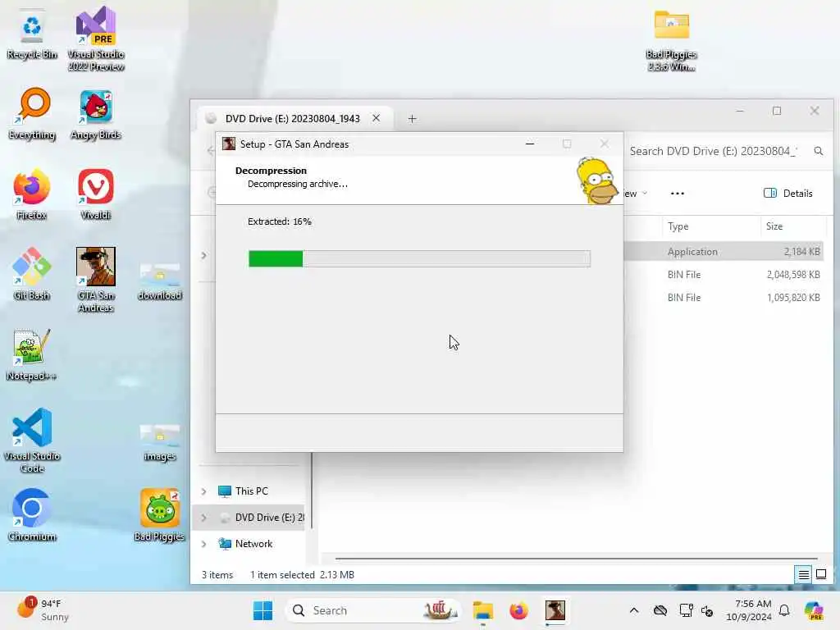Open the Chromium desktop shortcut
The width and height of the screenshot is (840, 630).
point(32,515)
